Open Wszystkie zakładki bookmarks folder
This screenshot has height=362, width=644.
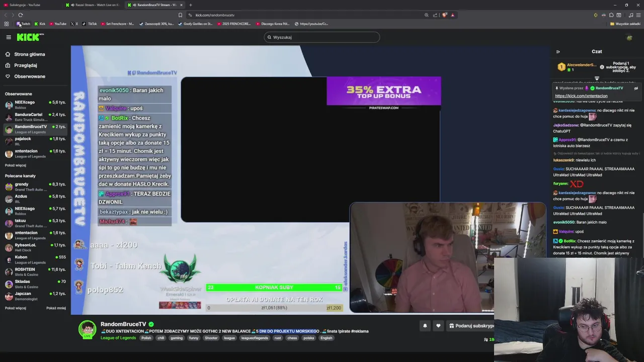(625, 24)
